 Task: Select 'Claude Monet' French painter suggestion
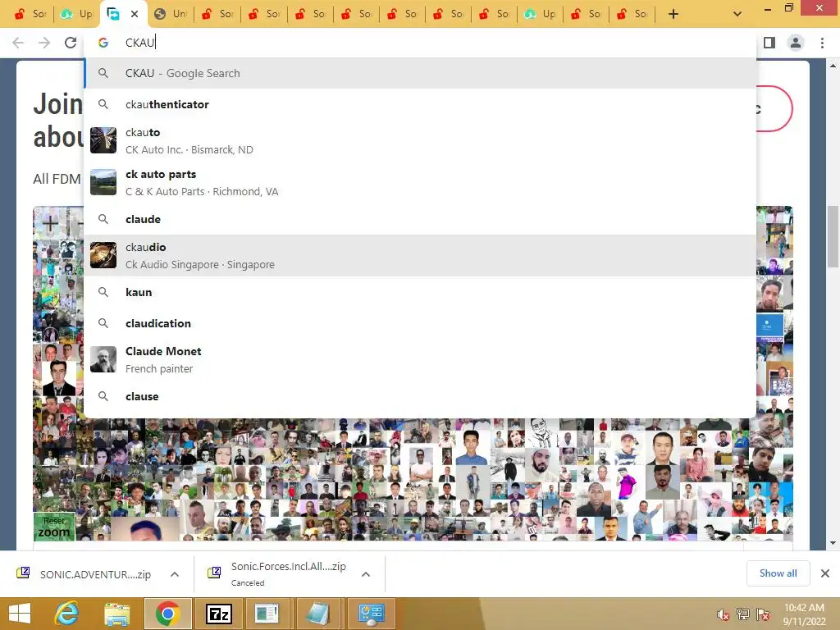[x=421, y=359]
